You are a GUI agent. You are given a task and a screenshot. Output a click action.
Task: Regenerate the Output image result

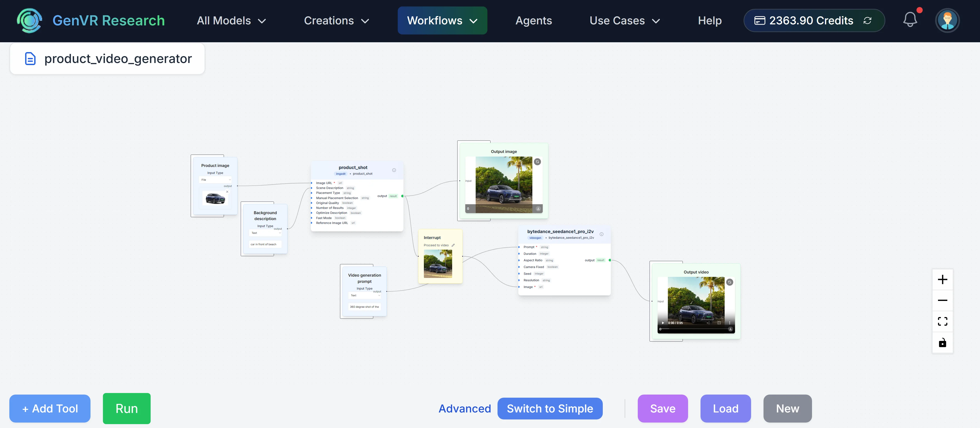[x=537, y=162]
